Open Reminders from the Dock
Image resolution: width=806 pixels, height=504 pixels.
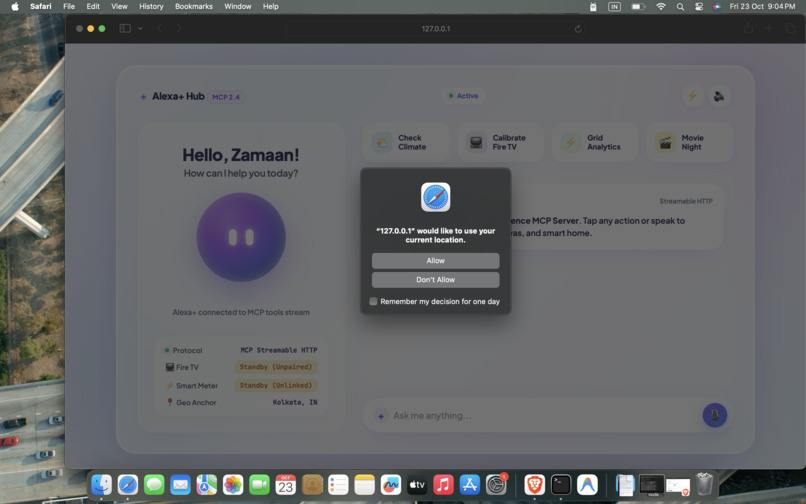tap(338, 484)
